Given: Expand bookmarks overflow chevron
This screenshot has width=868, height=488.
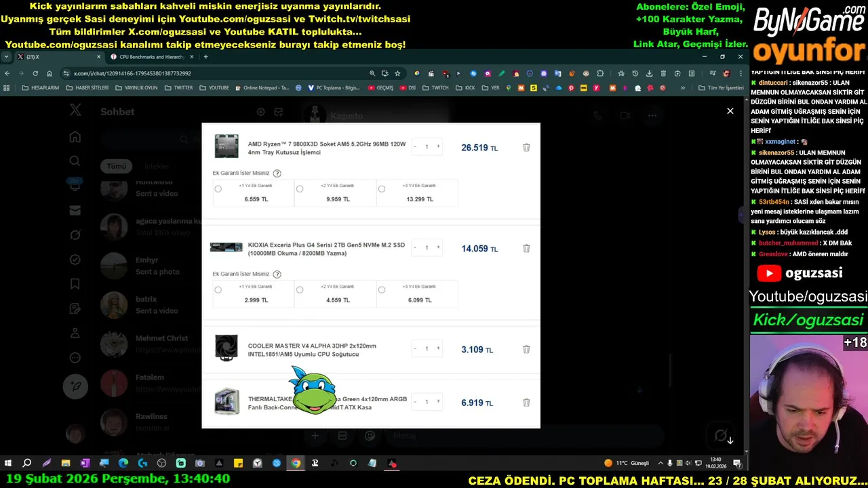Looking at the screenshot, I should [684, 87].
